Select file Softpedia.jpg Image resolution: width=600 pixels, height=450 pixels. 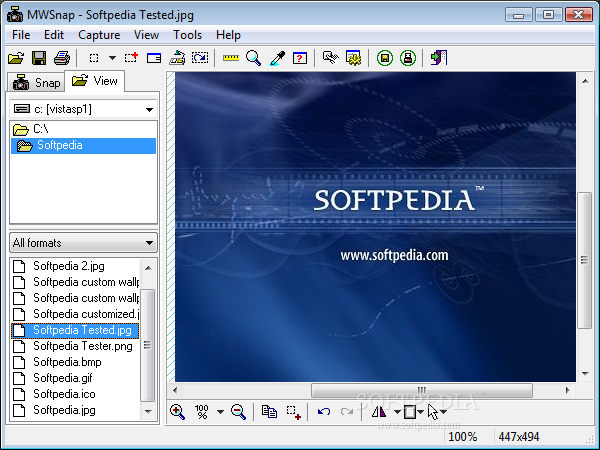click(x=75, y=410)
